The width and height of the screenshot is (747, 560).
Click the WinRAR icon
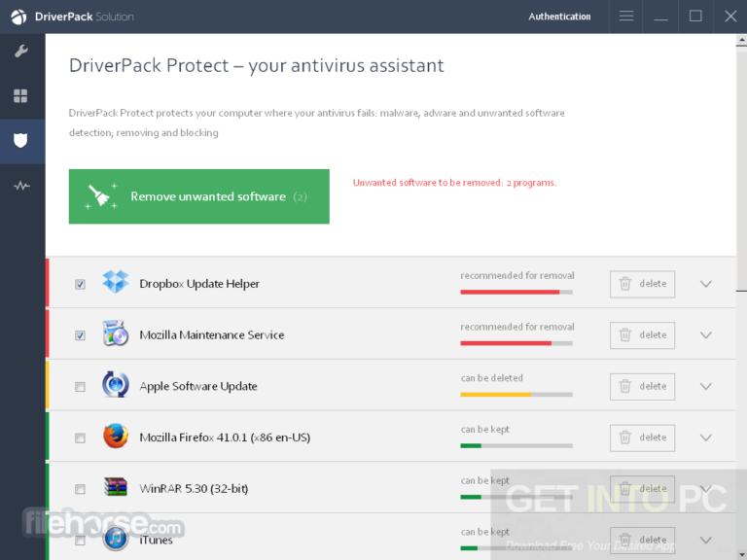[116, 487]
